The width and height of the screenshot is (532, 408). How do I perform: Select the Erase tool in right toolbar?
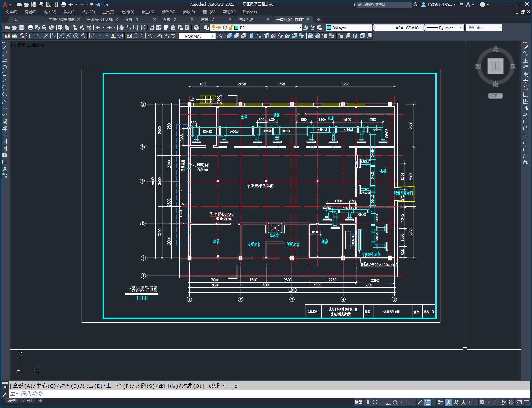point(526,47)
